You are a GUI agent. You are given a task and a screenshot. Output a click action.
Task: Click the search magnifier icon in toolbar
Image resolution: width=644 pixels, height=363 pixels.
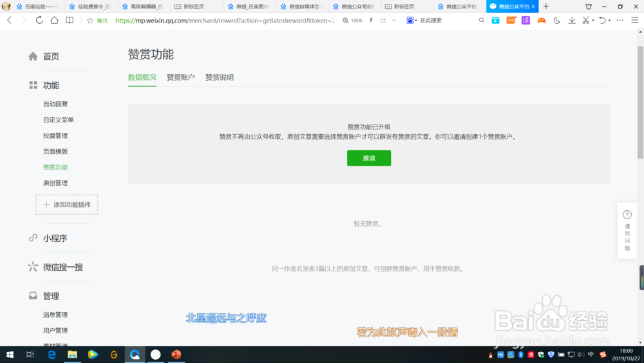tap(481, 20)
